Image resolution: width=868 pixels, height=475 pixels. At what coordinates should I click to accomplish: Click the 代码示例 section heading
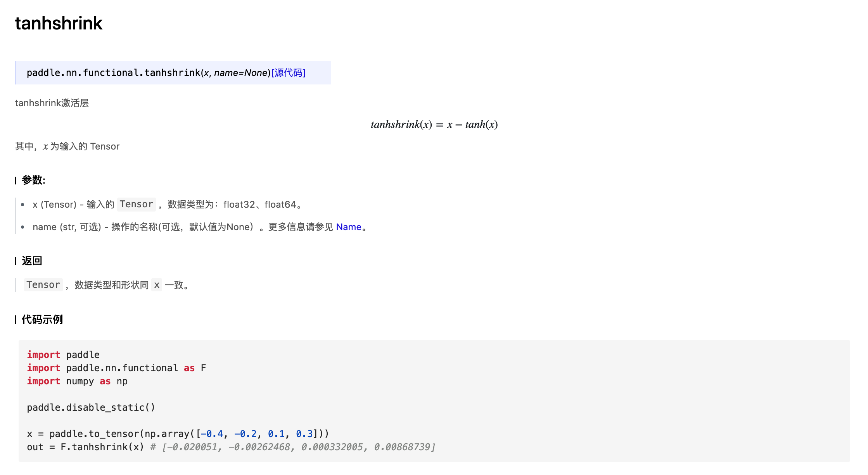pyautogui.click(x=42, y=320)
